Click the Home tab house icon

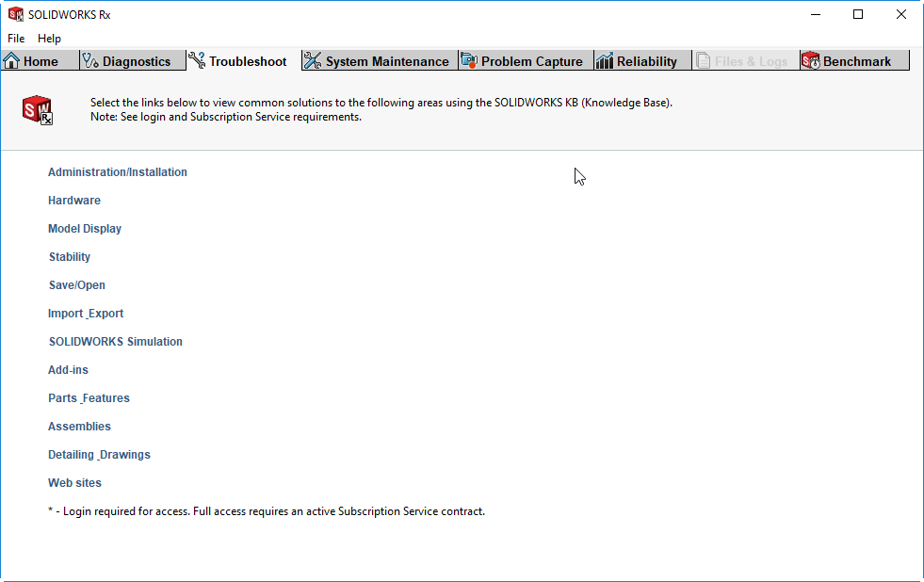[x=12, y=60]
